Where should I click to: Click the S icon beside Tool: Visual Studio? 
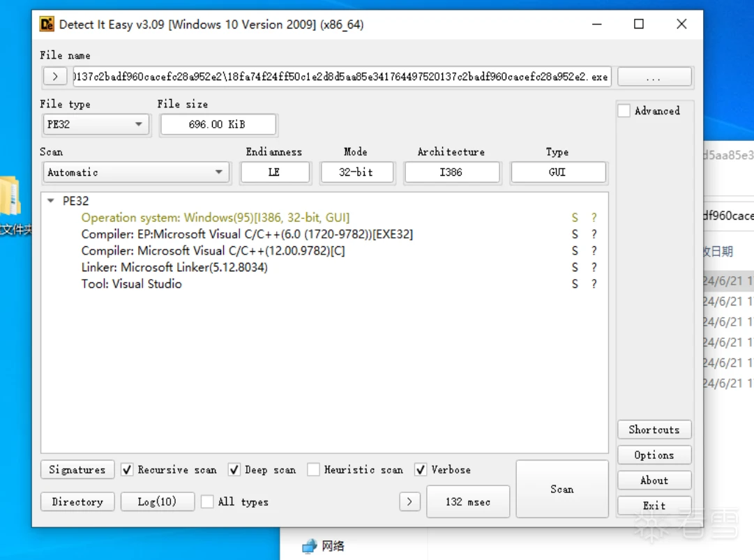pos(575,284)
